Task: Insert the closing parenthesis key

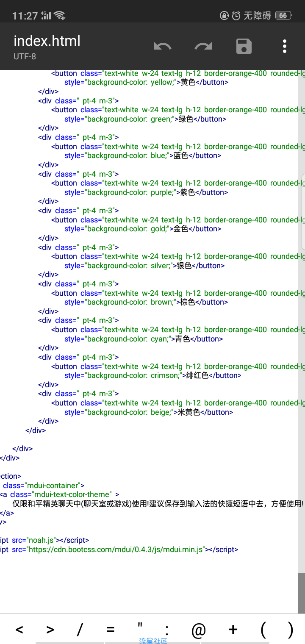Action: tap(290, 630)
